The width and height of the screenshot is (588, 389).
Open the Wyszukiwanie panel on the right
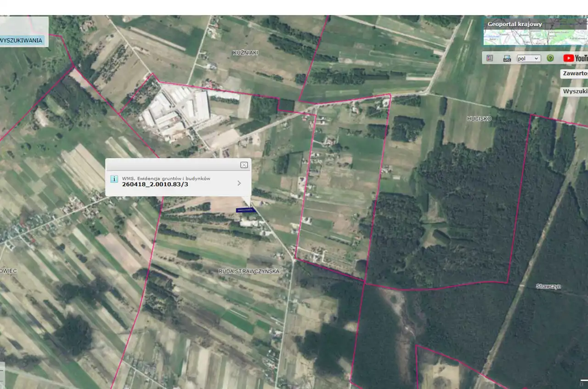[575, 91]
